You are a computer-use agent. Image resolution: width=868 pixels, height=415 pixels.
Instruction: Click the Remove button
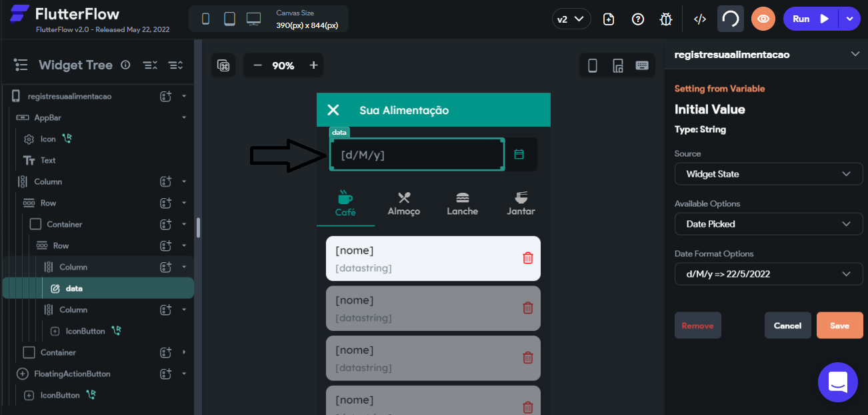click(698, 326)
